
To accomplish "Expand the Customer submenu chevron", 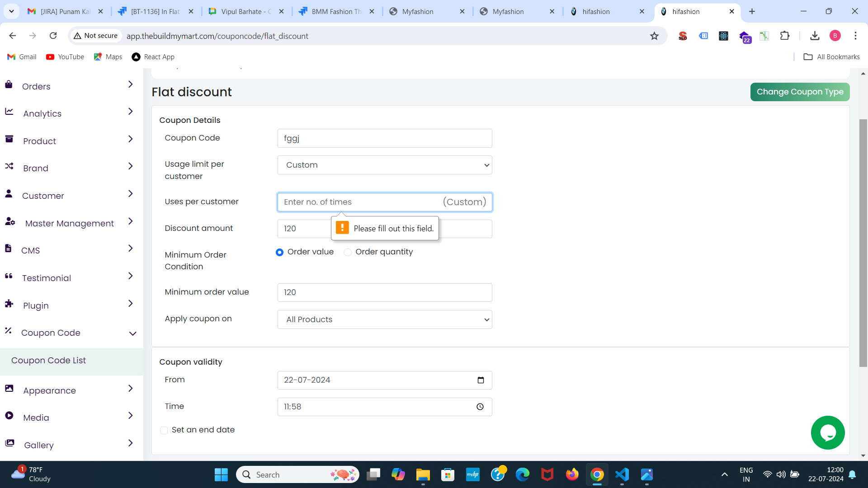I will (x=130, y=194).
